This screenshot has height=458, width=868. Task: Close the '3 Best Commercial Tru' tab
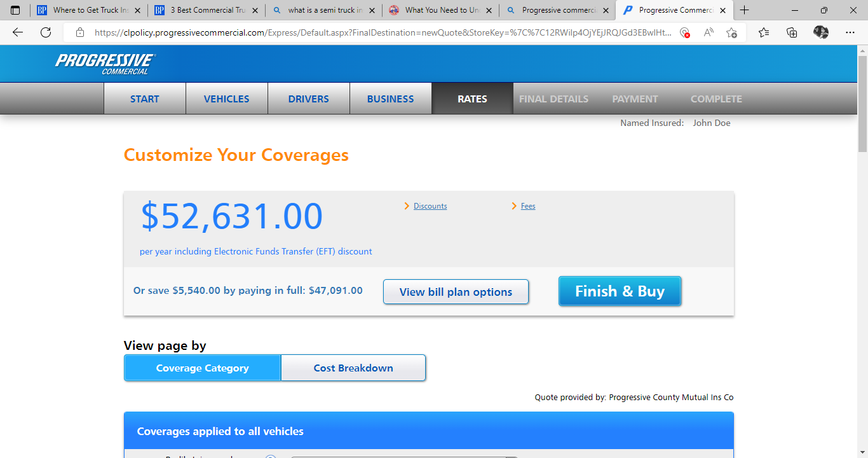(x=255, y=10)
